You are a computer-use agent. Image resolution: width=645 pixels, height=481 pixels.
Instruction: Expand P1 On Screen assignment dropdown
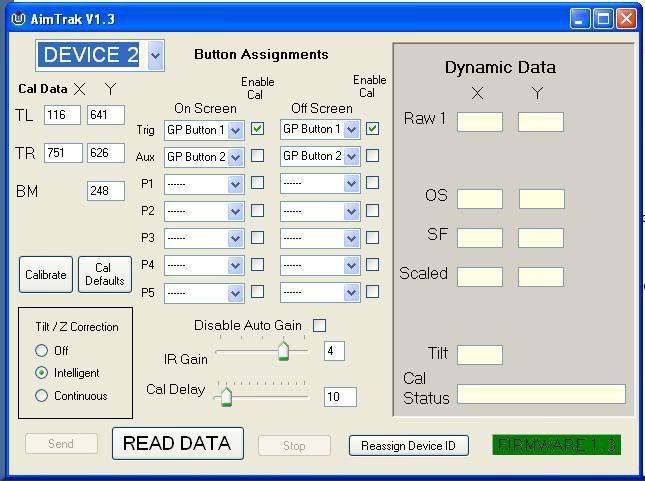pos(235,184)
